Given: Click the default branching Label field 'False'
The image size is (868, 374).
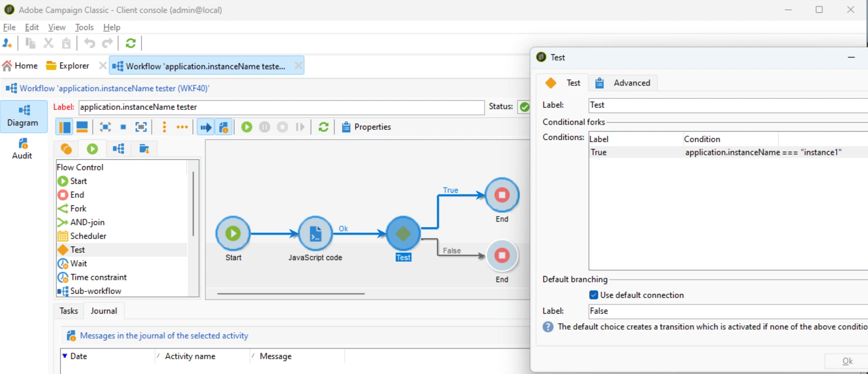Looking at the screenshot, I should click(x=727, y=311).
